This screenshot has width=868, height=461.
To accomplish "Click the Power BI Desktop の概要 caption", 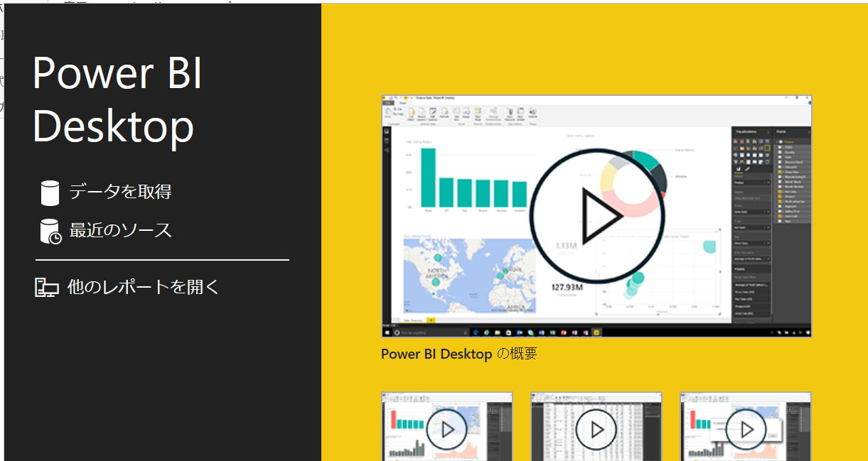I will click(x=459, y=353).
